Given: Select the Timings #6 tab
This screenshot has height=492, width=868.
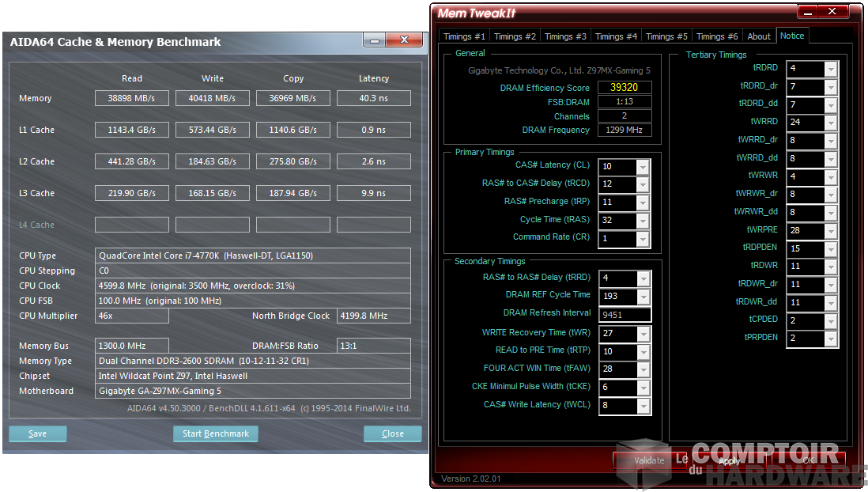Looking at the screenshot, I should (x=716, y=36).
